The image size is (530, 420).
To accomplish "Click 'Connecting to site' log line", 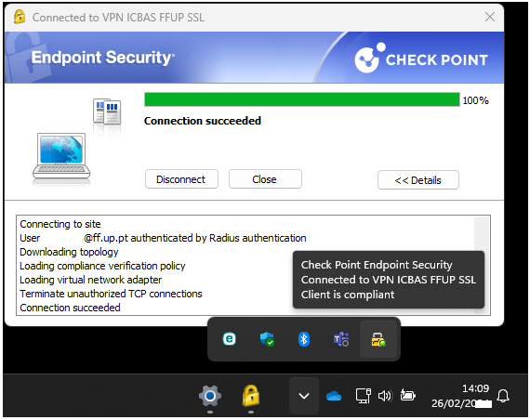I will tap(60, 224).
